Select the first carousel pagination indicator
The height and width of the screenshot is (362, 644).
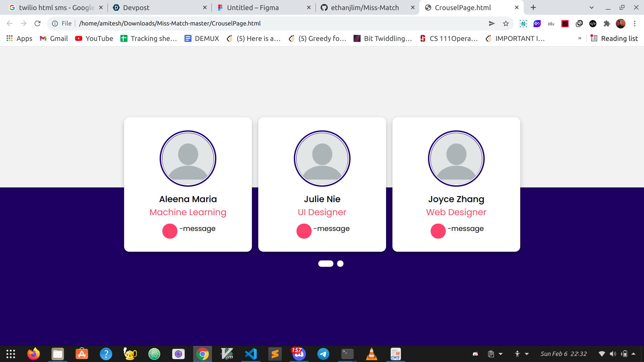pyautogui.click(x=326, y=264)
